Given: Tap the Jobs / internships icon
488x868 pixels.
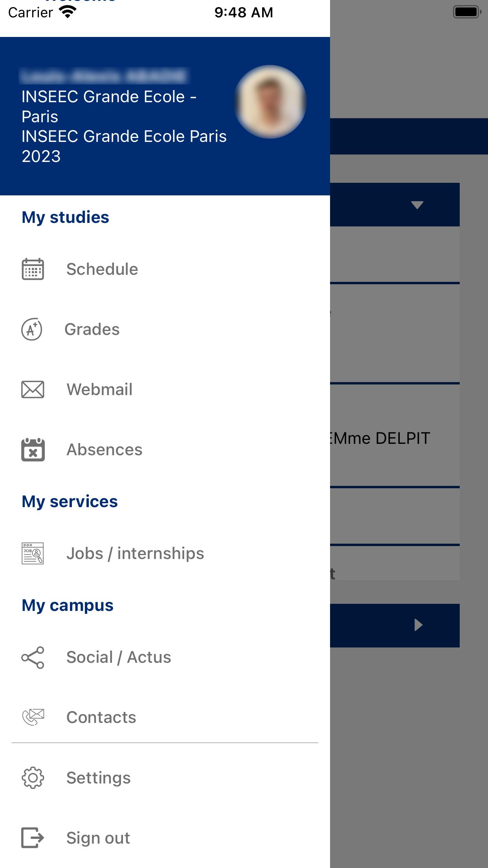Looking at the screenshot, I should pos(33,554).
